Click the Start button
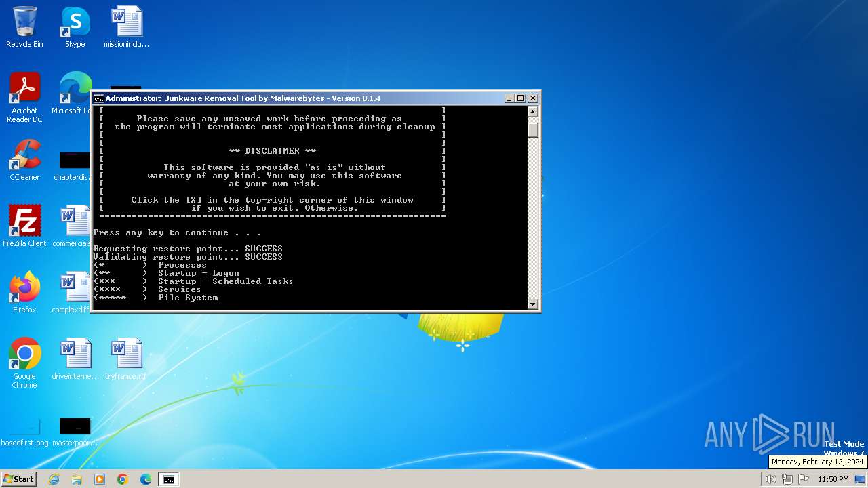Screen dimensions: 868x488 click(x=19, y=479)
